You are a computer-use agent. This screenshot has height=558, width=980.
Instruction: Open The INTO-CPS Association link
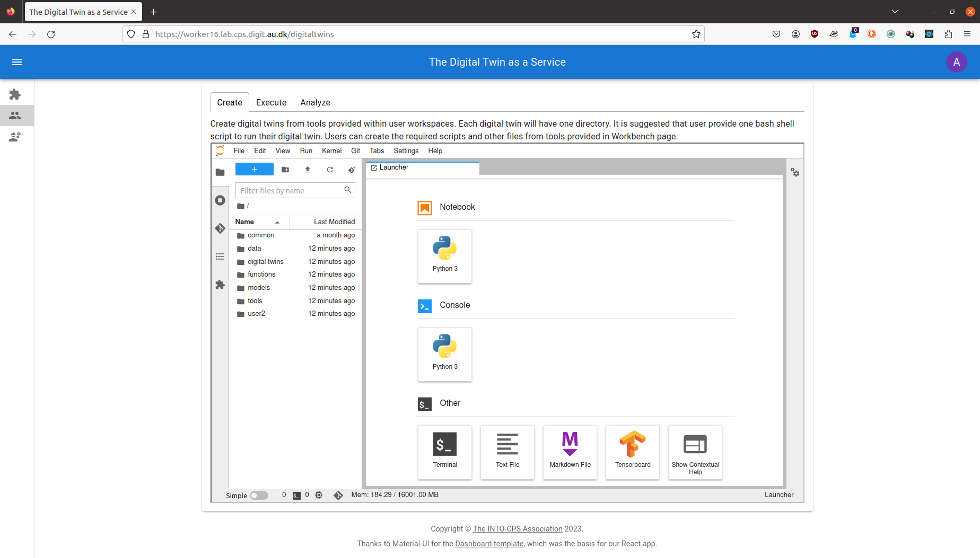518,529
